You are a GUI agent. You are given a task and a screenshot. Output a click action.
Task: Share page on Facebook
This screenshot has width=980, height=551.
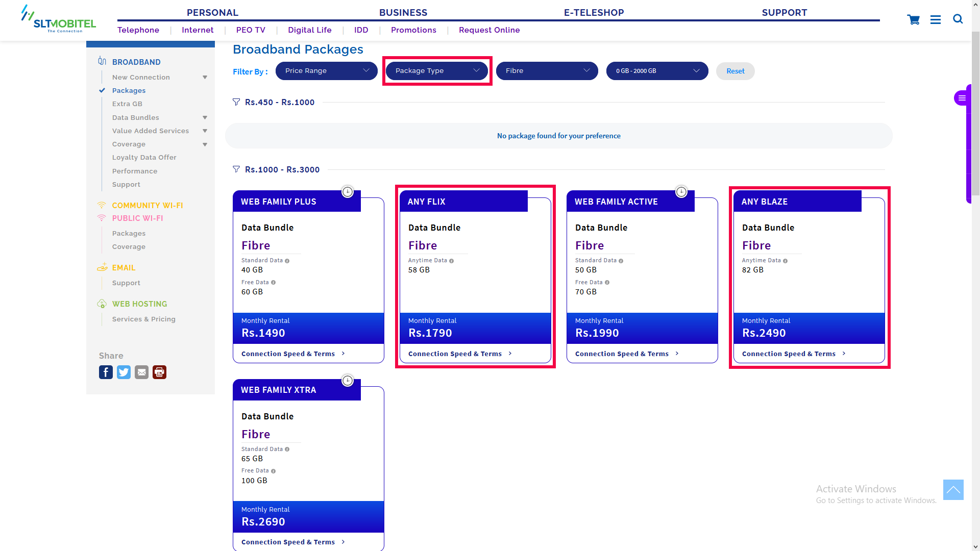tap(106, 372)
